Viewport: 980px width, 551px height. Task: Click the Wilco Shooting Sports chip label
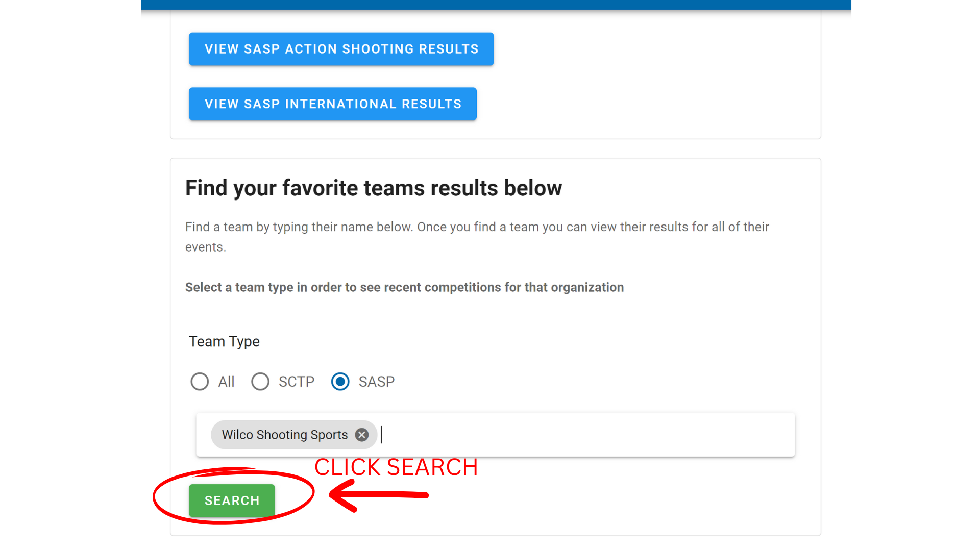click(285, 435)
